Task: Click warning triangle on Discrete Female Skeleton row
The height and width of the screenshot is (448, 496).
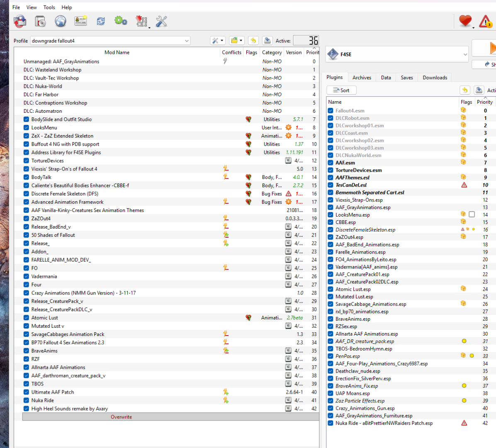Action: click(289, 194)
